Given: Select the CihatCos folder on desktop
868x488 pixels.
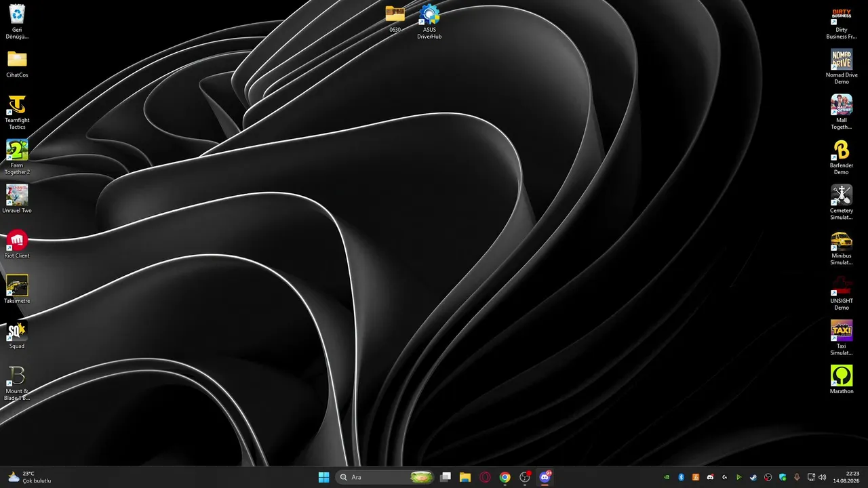Looking at the screenshot, I should (17, 64).
